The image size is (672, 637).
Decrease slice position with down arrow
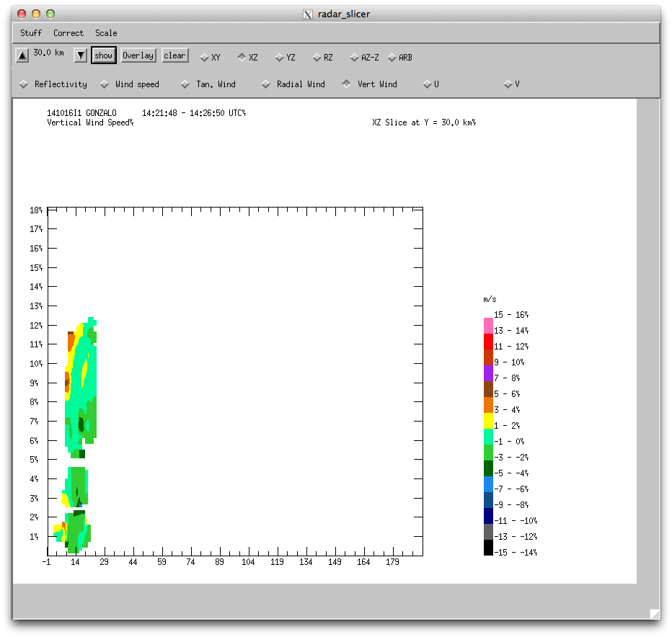(81, 55)
